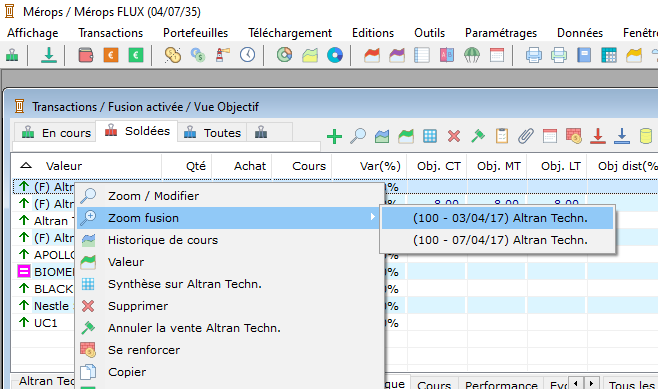
Task: Select Annuler la vente Altran Techn.
Action: 230,328
